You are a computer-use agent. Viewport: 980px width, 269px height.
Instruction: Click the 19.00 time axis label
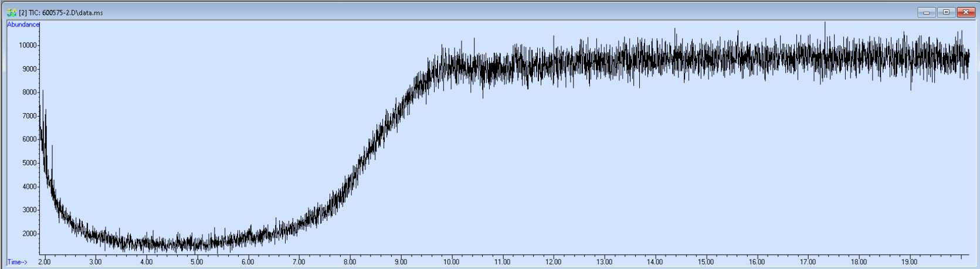coord(910,262)
